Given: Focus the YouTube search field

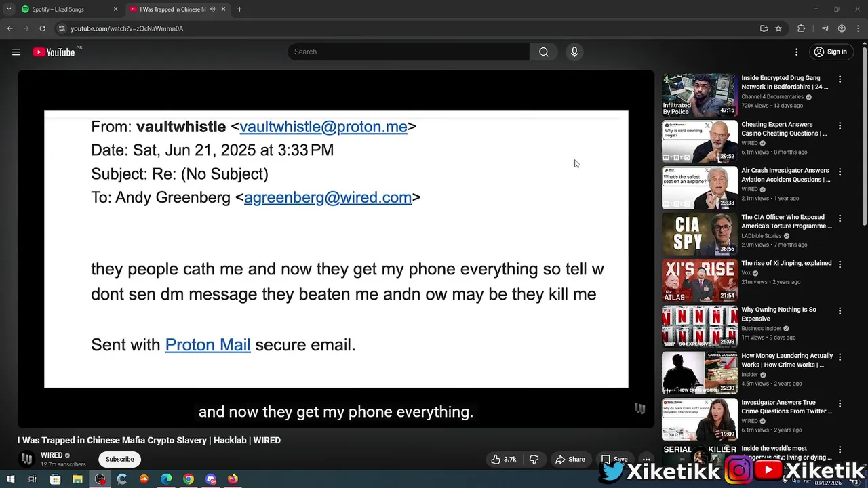Looking at the screenshot, I should (408, 52).
